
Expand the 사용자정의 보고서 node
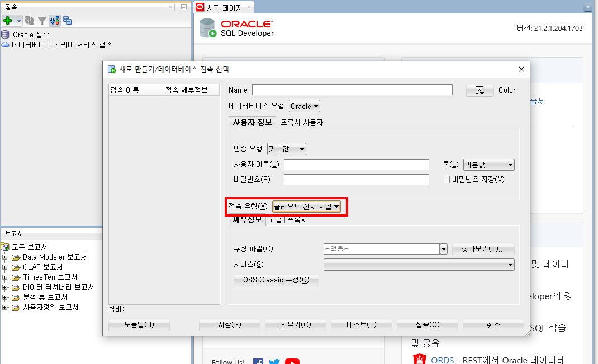4,307
